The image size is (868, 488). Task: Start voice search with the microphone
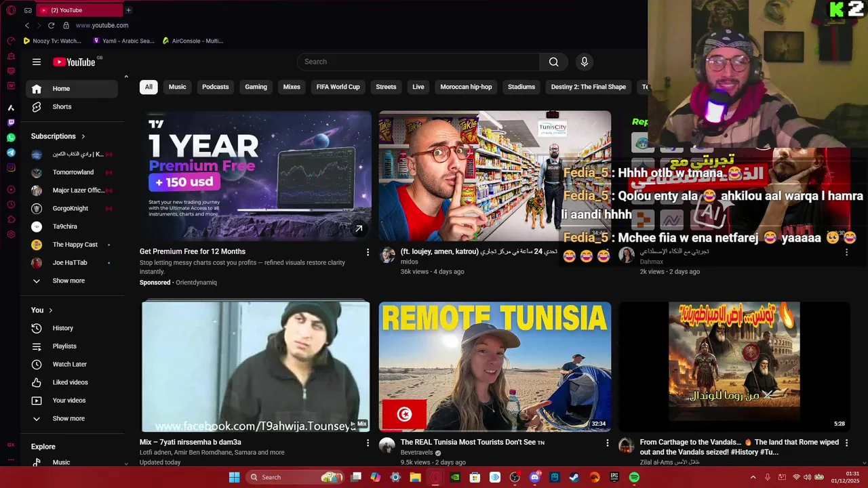point(585,62)
